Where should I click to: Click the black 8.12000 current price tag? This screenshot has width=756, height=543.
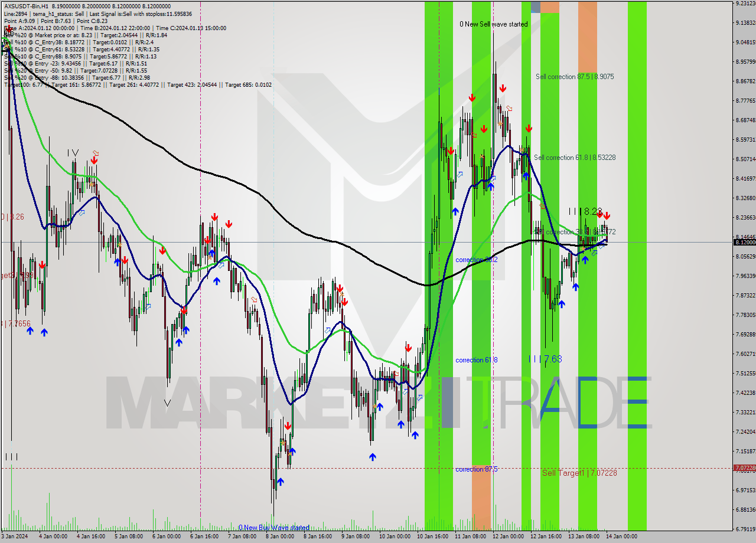tap(744, 243)
